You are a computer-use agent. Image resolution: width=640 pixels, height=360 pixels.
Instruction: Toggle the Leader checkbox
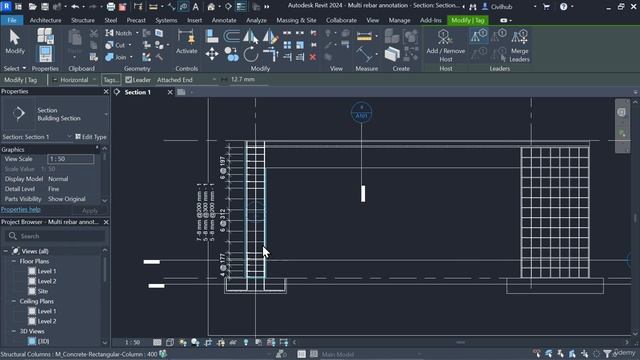[129, 80]
